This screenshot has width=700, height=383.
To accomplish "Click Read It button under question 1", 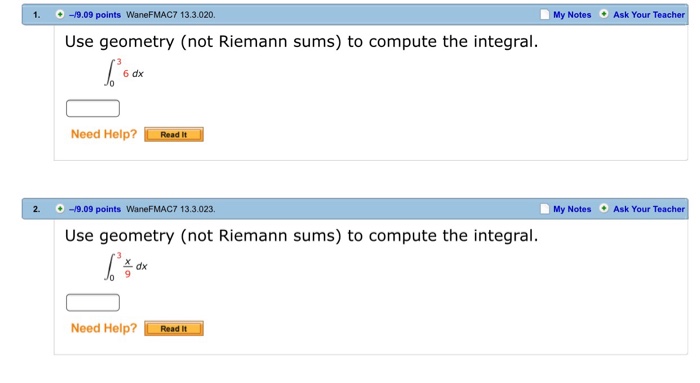I will click(174, 134).
